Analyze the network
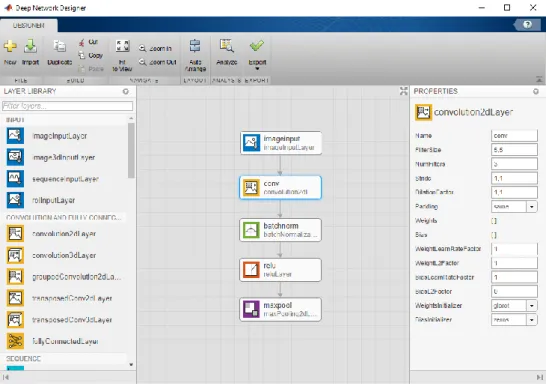 [x=227, y=52]
